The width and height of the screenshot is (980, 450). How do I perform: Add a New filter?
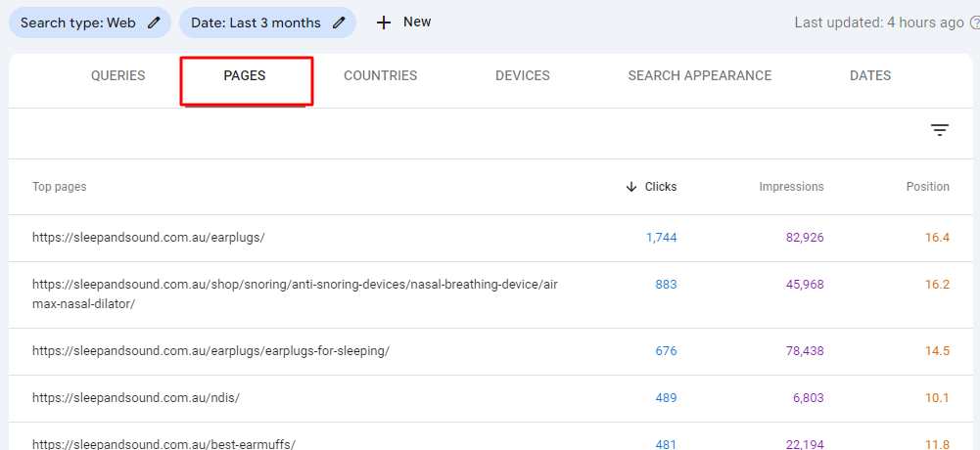tap(403, 22)
